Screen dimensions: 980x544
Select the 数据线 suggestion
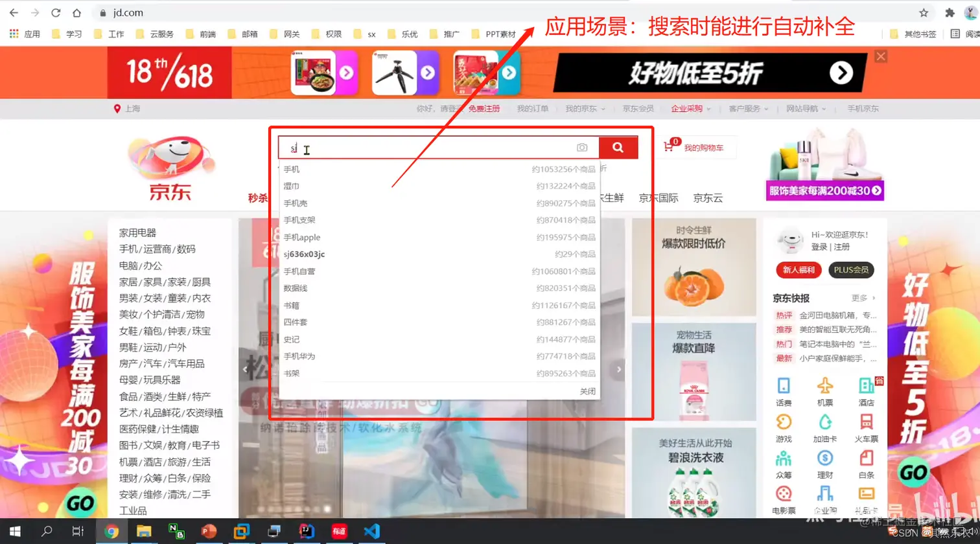click(x=439, y=288)
